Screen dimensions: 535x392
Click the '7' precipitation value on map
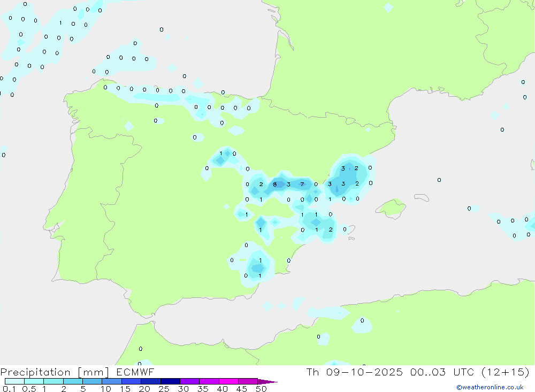[302, 184]
